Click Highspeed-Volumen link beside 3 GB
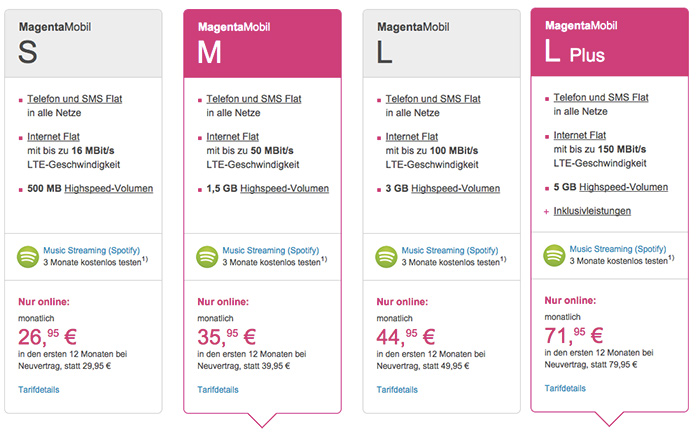700x434 pixels. pos(455,188)
